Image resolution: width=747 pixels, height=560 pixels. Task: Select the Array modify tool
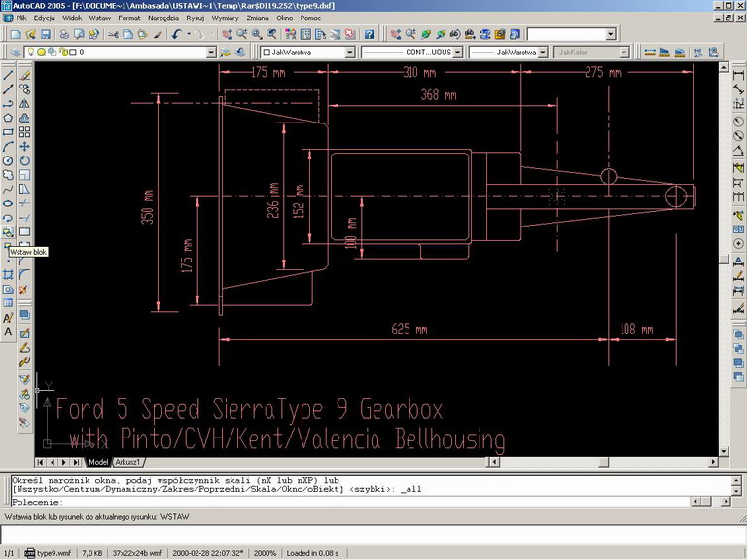[24, 132]
